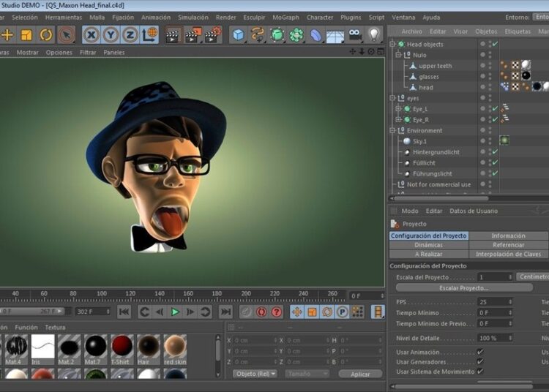
Task: Toggle the position key P icon
Action: point(342,312)
